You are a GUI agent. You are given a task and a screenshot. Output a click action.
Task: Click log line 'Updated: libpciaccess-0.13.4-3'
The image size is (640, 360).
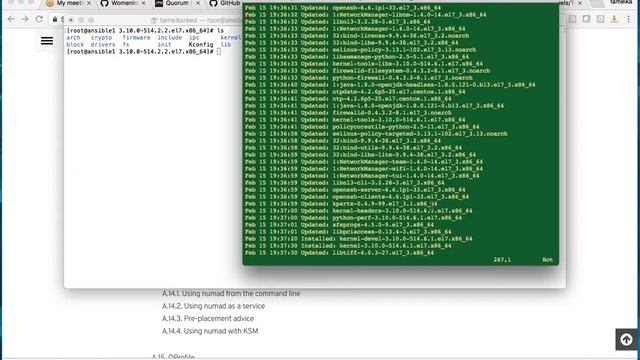point(348,232)
